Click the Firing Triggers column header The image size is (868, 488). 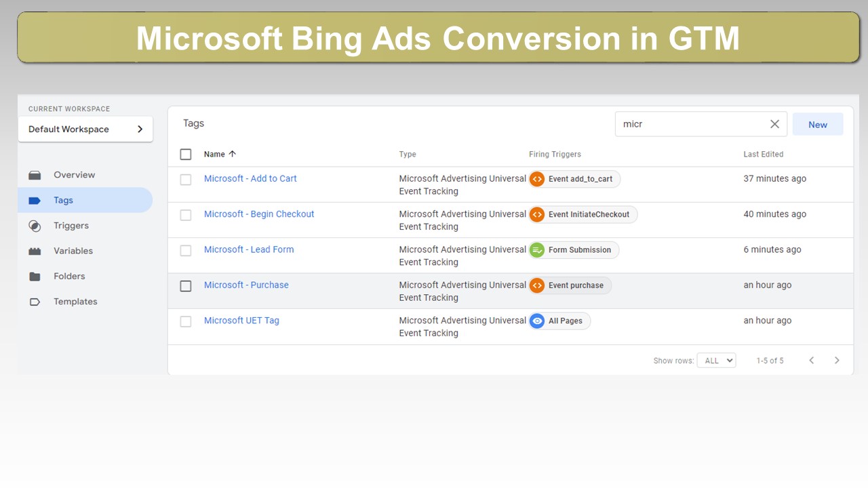pos(555,154)
